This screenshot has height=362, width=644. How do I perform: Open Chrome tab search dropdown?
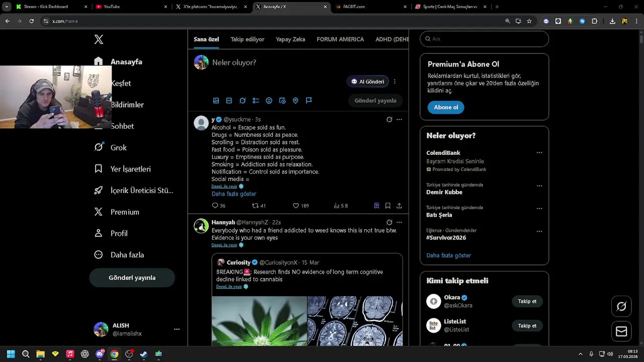7,7
